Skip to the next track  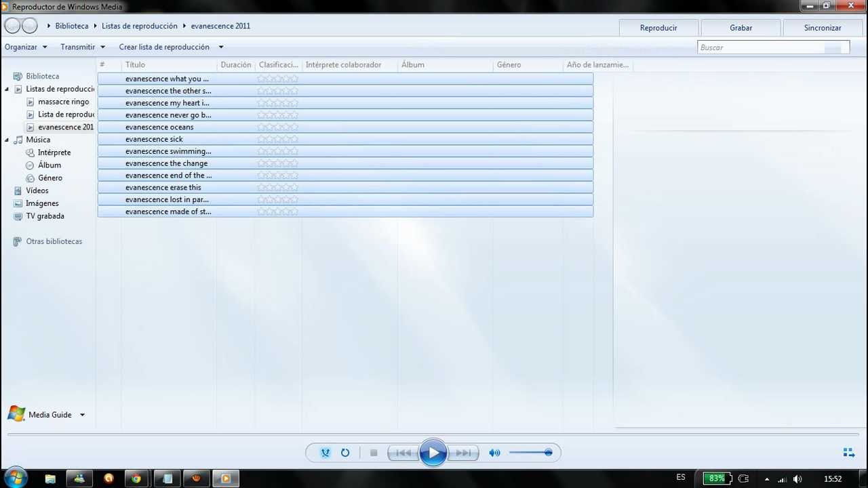pos(463,453)
